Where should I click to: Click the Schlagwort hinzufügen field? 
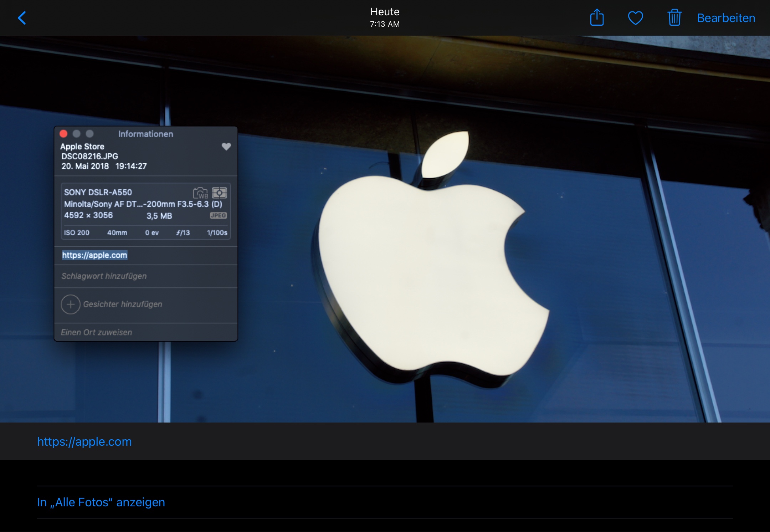[x=104, y=276]
